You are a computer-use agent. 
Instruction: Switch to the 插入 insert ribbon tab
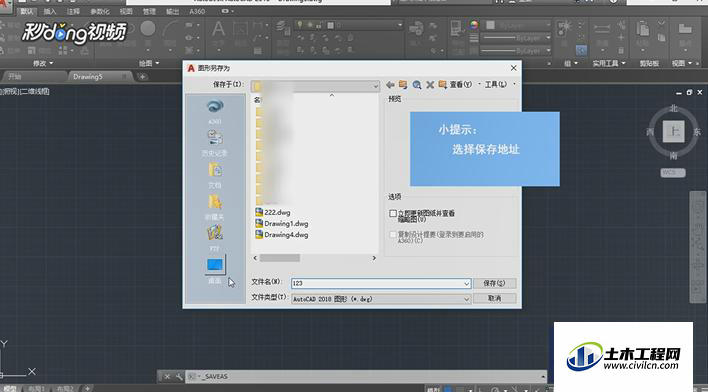(50, 11)
